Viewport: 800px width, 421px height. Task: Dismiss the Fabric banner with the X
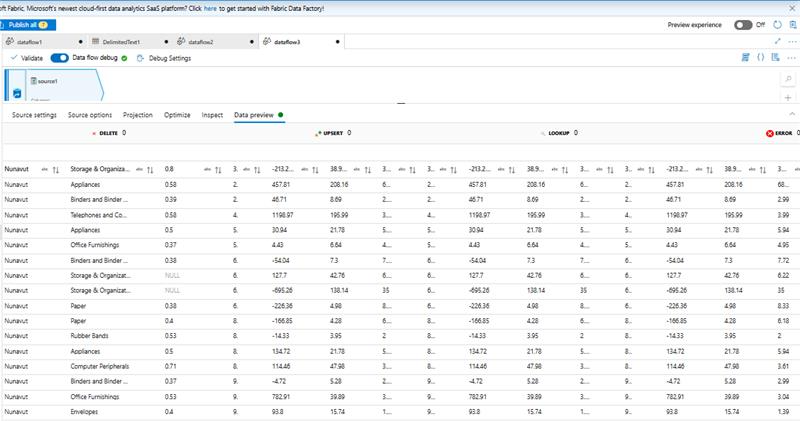coord(792,8)
